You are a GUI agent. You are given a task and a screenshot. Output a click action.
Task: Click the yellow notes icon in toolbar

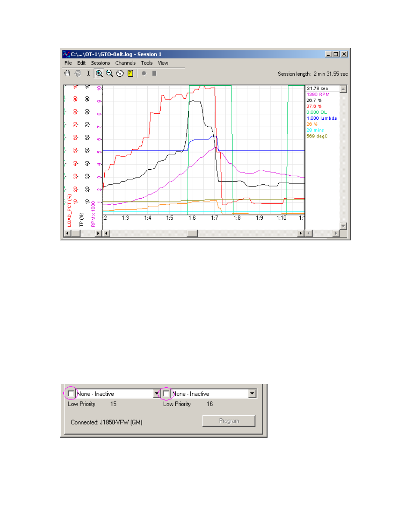coord(130,73)
